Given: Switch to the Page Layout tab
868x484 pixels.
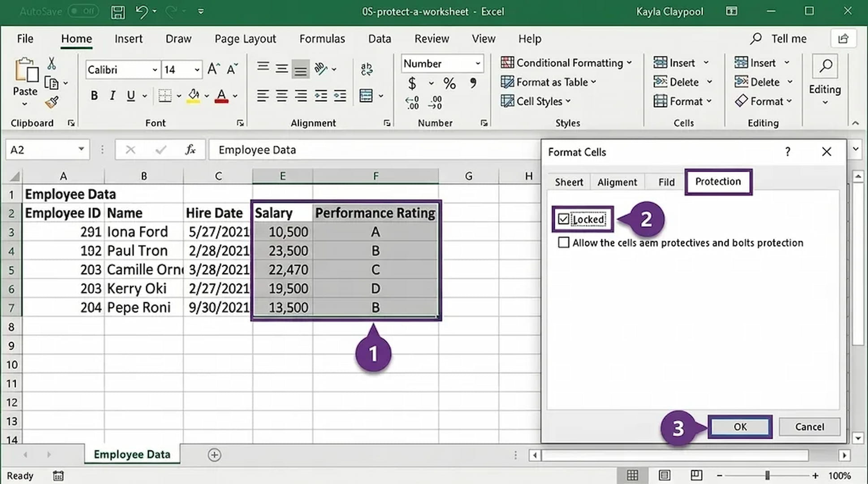Looking at the screenshot, I should (x=245, y=39).
